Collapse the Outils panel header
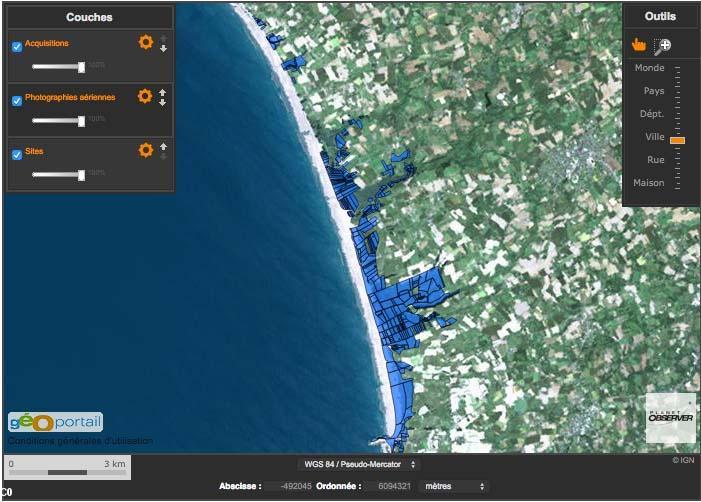The height and width of the screenshot is (502, 701). pos(659,16)
